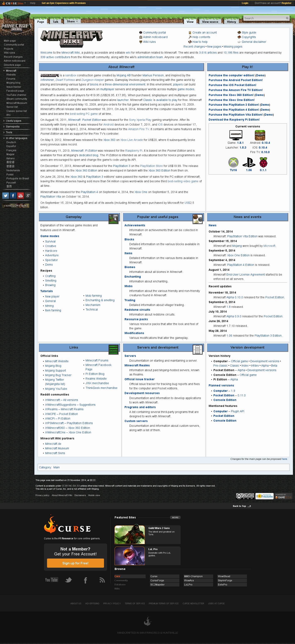Click the LoL Pro featured thumbnail

[129, 556]
